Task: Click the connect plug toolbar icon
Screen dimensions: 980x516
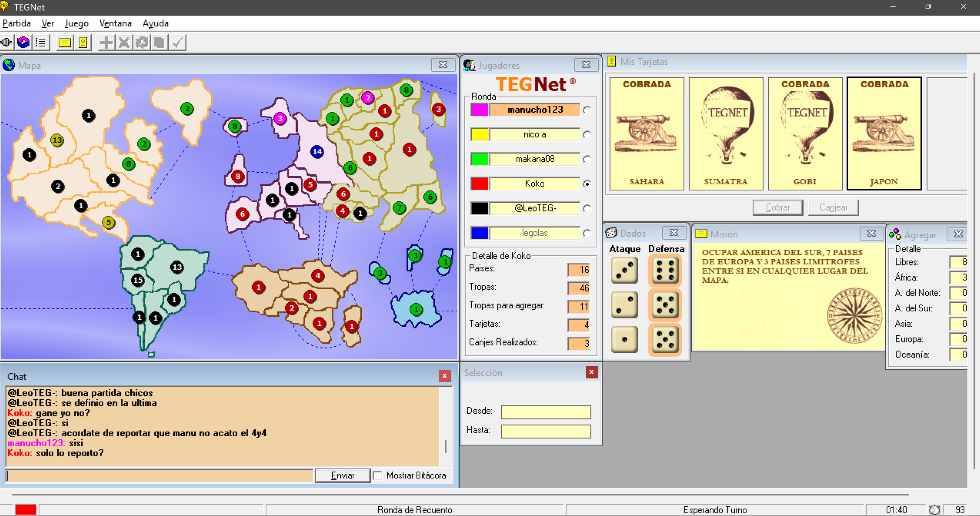Action: pyautogui.click(x=7, y=43)
